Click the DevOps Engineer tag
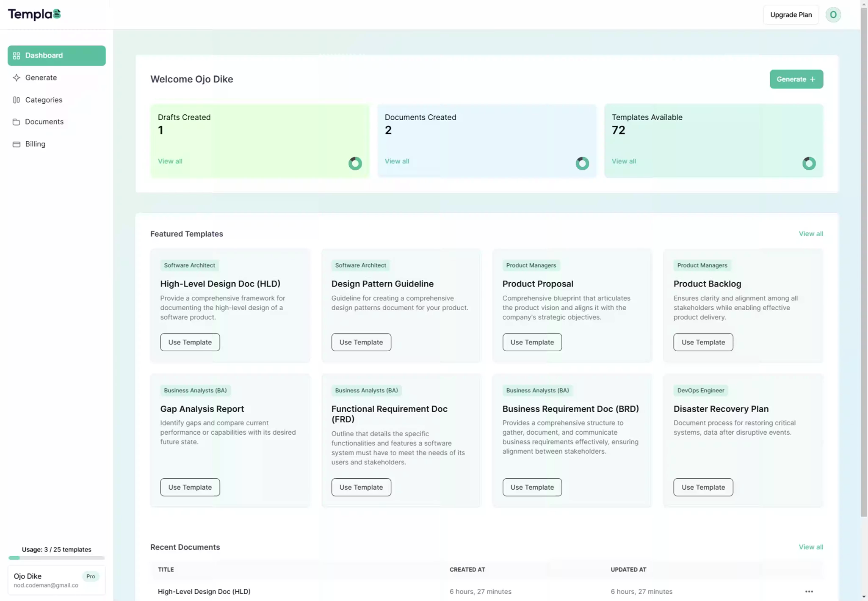The height and width of the screenshot is (601, 868). pos(700,390)
